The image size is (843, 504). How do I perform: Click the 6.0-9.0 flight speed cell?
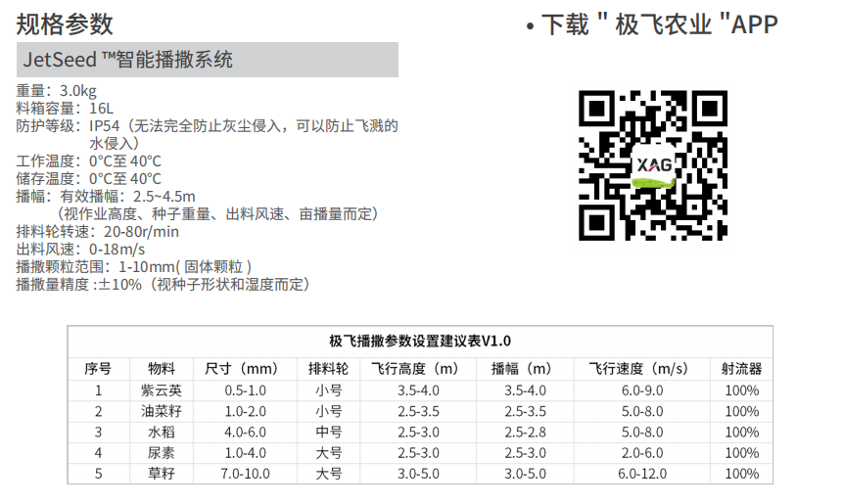642,390
